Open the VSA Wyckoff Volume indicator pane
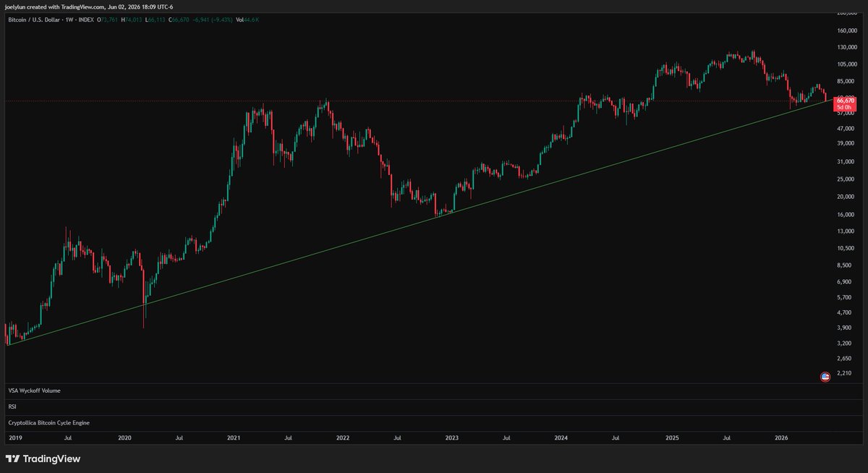This screenshot has width=868, height=473. (x=34, y=391)
